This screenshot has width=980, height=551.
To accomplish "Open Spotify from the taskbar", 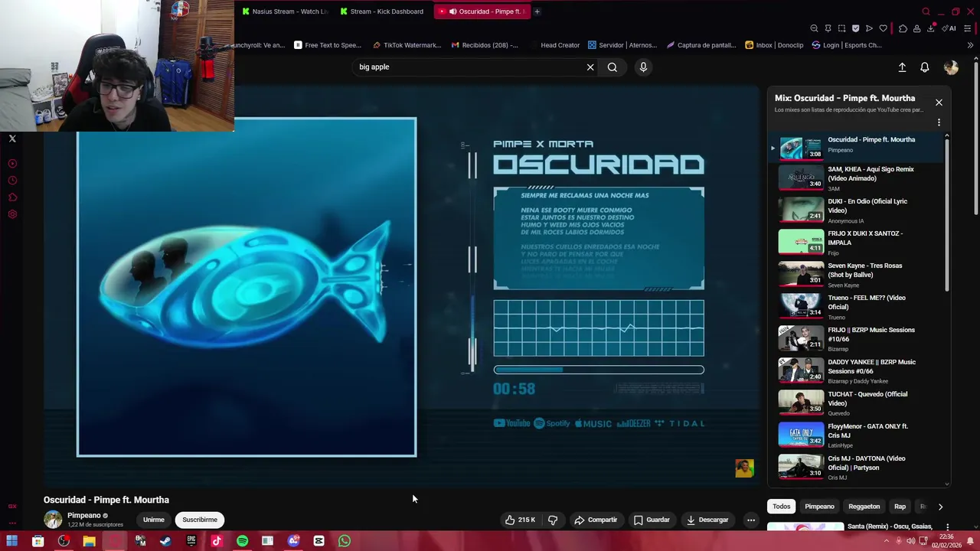I will 242,541.
